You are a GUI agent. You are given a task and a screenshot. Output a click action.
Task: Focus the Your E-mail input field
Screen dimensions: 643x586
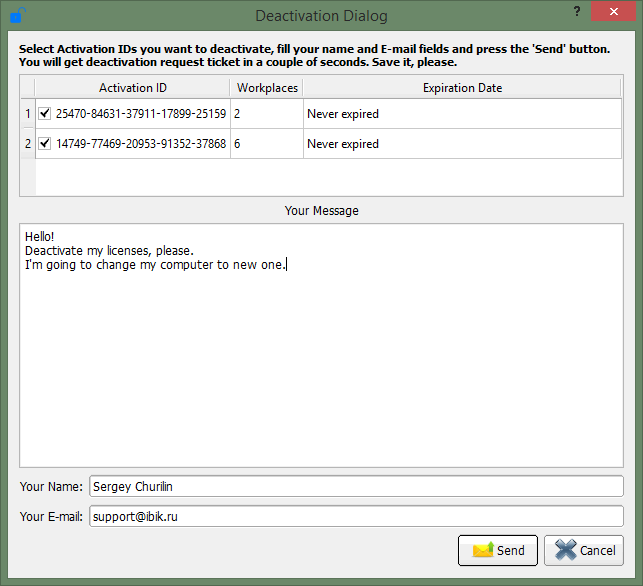point(356,517)
